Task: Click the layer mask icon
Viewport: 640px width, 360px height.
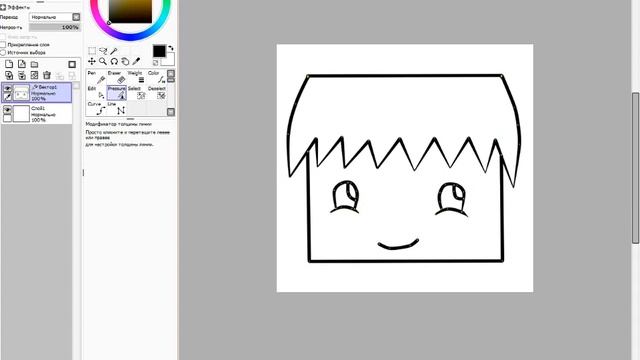Action: click(x=72, y=64)
